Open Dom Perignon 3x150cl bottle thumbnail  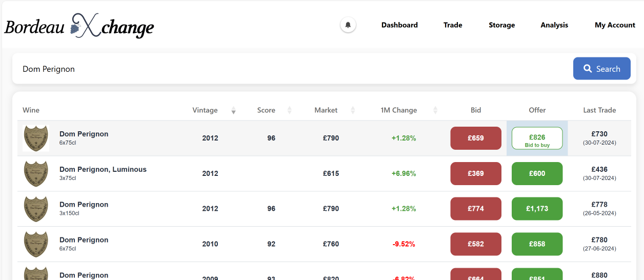tap(36, 209)
